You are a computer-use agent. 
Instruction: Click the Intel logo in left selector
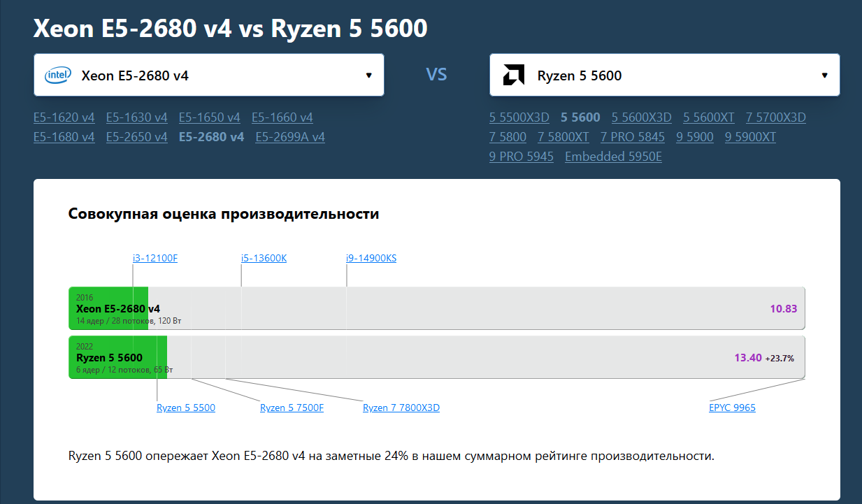[x=58, y=75]
